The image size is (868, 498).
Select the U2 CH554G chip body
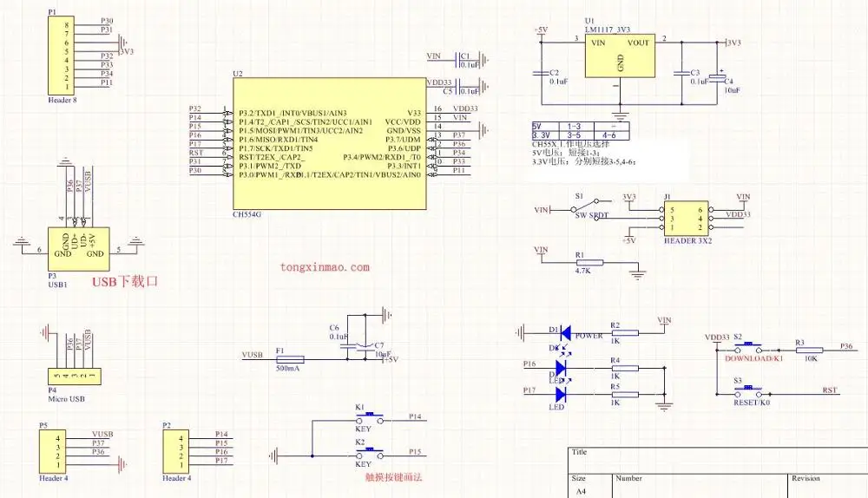329,143
